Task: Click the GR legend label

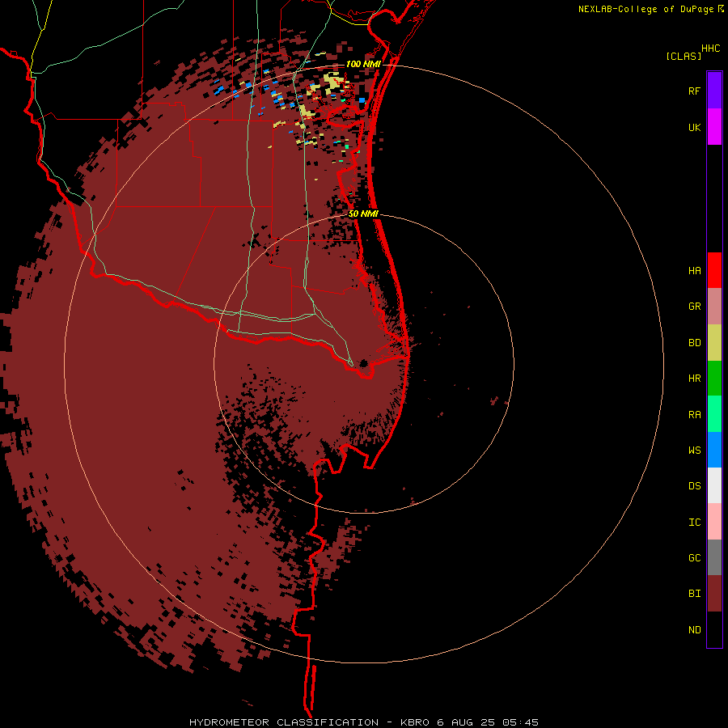Action: [x=694, y=307]
